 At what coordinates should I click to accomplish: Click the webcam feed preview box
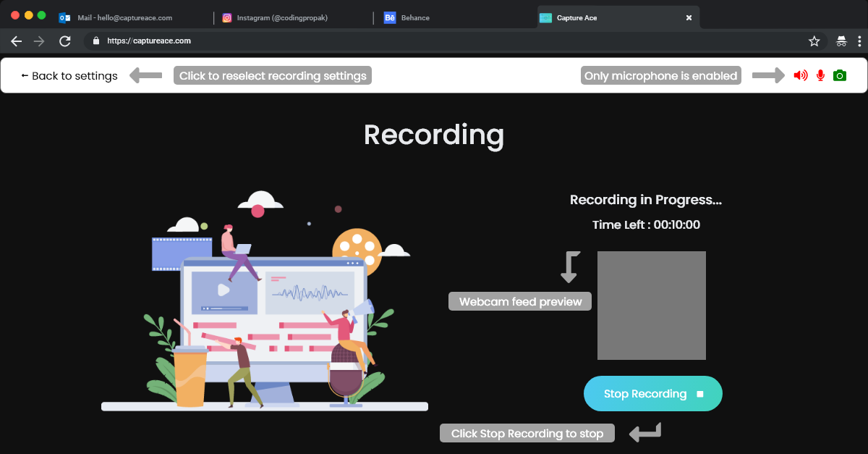tap(651, 305)
